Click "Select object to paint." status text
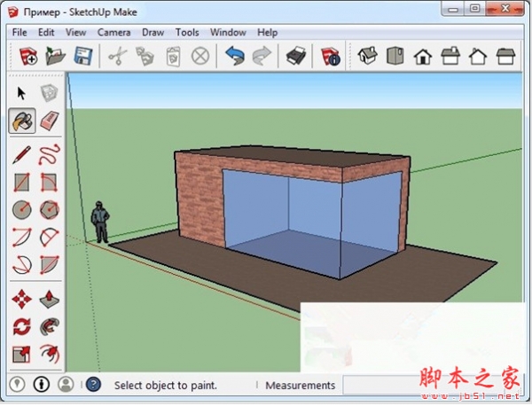This screenshot has height=406, width=532. (x=165, y=386)
